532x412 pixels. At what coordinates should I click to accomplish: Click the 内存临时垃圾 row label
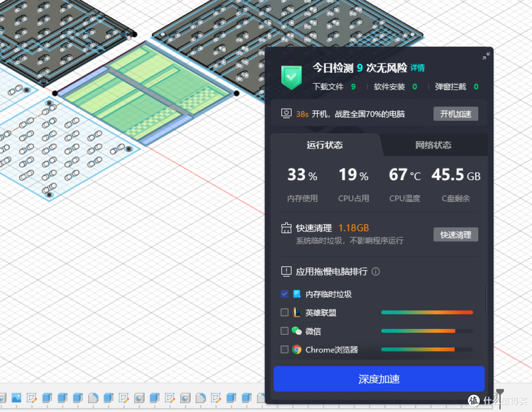[x=329, y=294]
